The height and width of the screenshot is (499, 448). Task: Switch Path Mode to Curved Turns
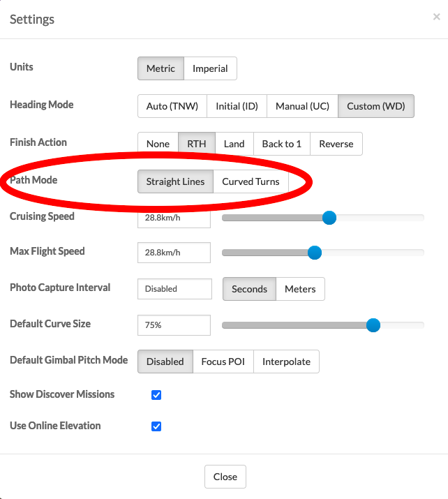251,181
